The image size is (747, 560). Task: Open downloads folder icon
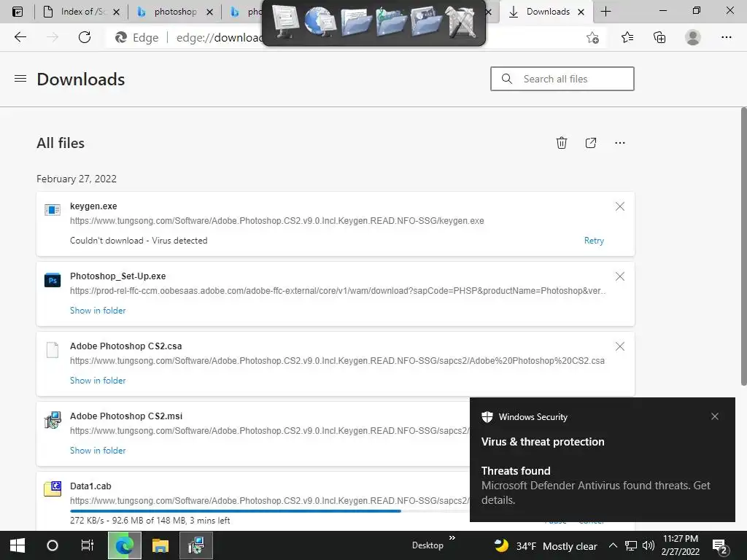(x=591, y=143)
